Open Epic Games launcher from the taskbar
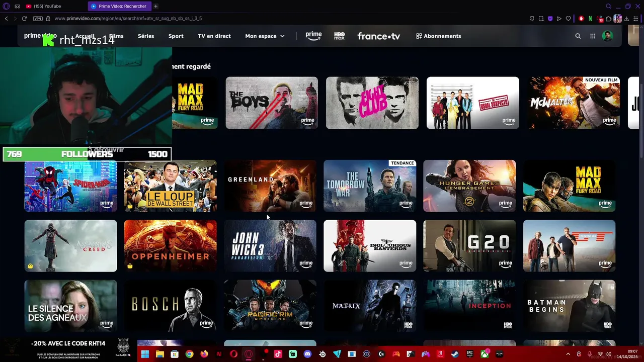Image resolution: width=644 pixels, height=362 pixels. tap(470, 354)
